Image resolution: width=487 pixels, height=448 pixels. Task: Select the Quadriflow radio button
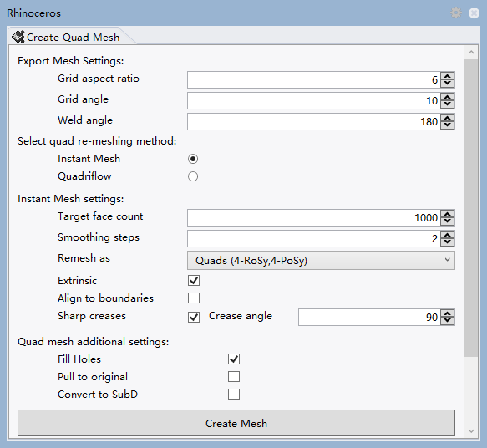[x=193, y=176]
